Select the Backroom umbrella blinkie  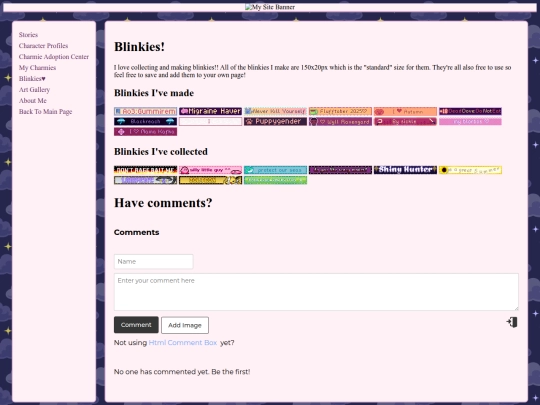click(145, 122)
